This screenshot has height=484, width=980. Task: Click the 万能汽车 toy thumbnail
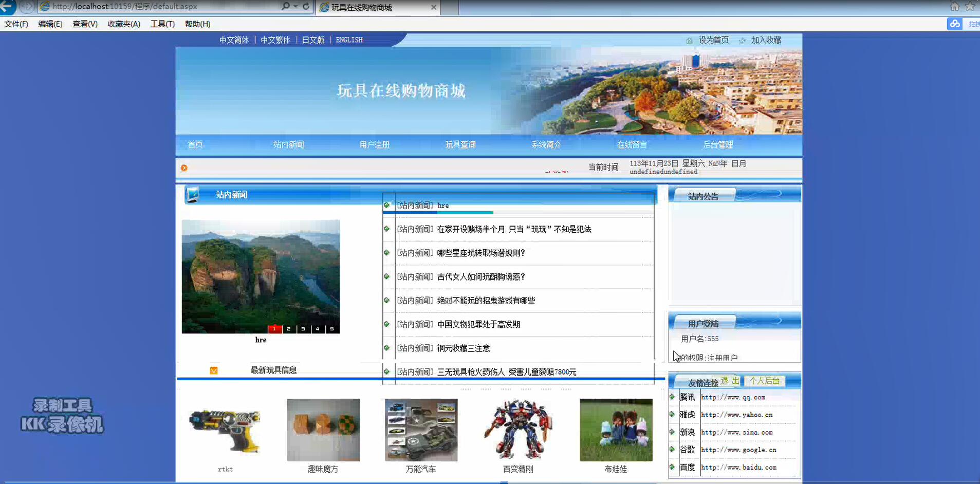tap(421, 430)
